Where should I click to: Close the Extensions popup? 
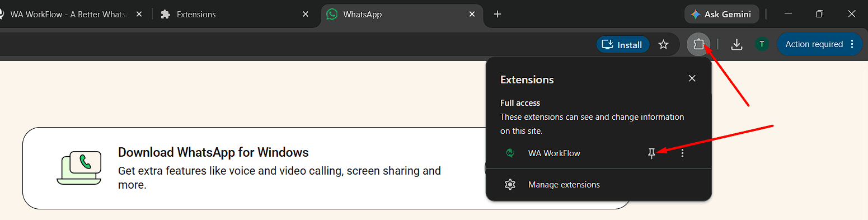pos(692,78)
